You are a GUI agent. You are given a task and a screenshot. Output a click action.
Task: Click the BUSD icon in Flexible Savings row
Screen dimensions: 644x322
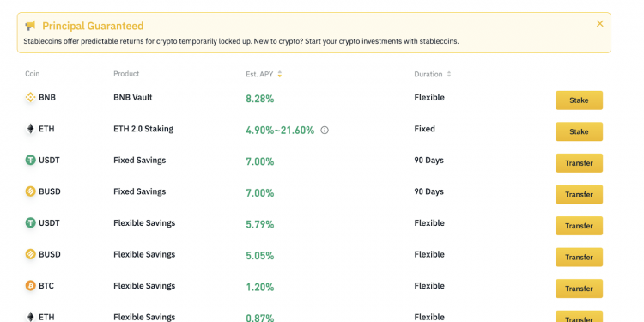30,254
